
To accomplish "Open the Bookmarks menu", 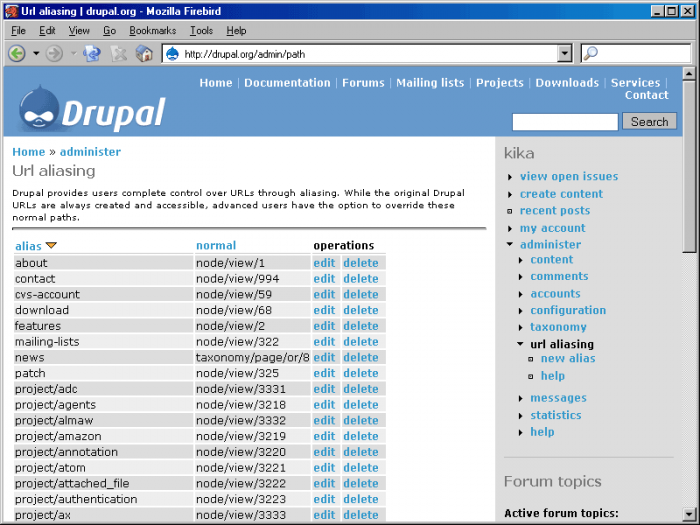I will pyautogui.click(x=153, y=31).
